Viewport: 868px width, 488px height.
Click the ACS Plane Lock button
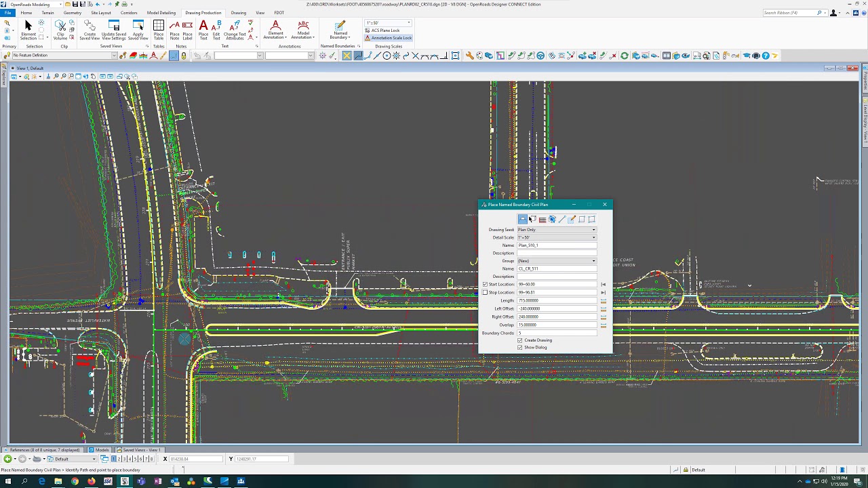coord(384,30)
